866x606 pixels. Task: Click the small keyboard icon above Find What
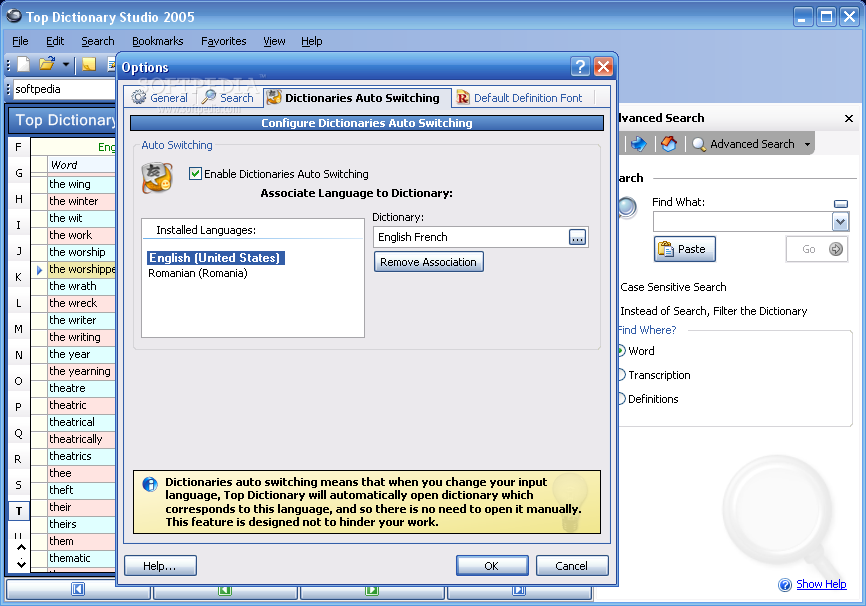coord(841,204)
